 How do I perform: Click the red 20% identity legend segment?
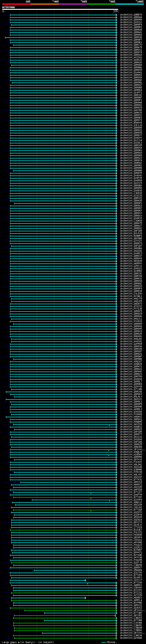(16, 4)
